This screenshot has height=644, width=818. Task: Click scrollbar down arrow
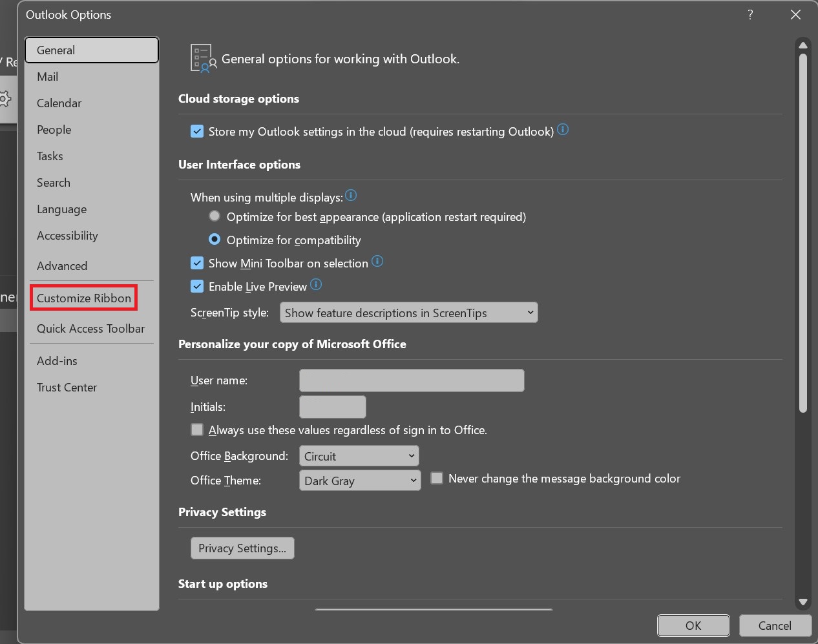[802, 602]
